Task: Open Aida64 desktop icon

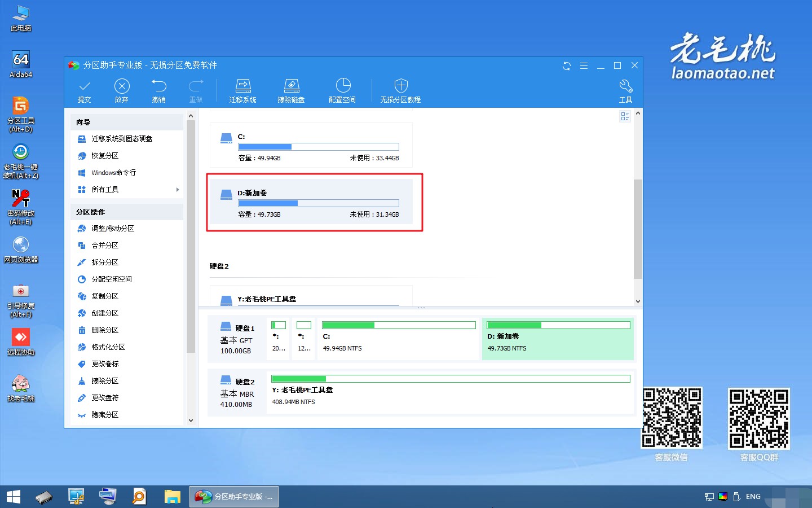Action: (21, 64)
